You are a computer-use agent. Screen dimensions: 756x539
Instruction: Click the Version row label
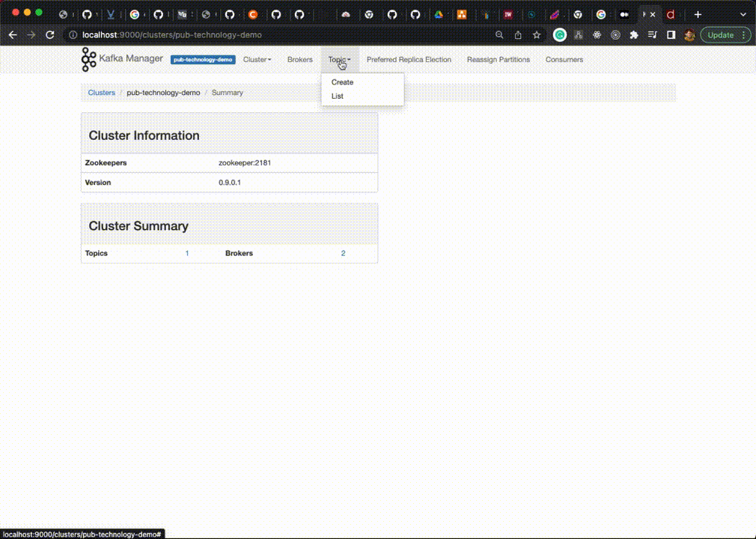[98, 183]
